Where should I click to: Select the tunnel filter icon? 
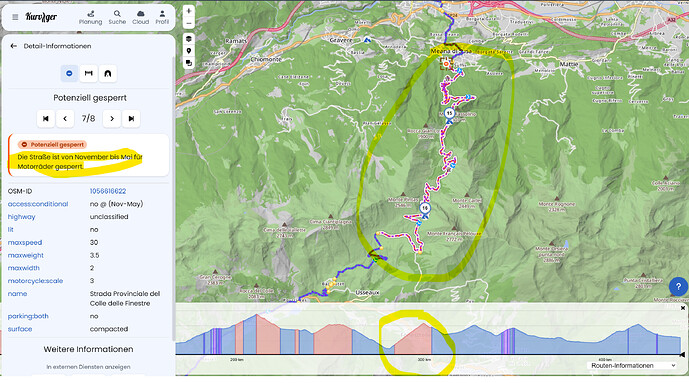(108, 73)
